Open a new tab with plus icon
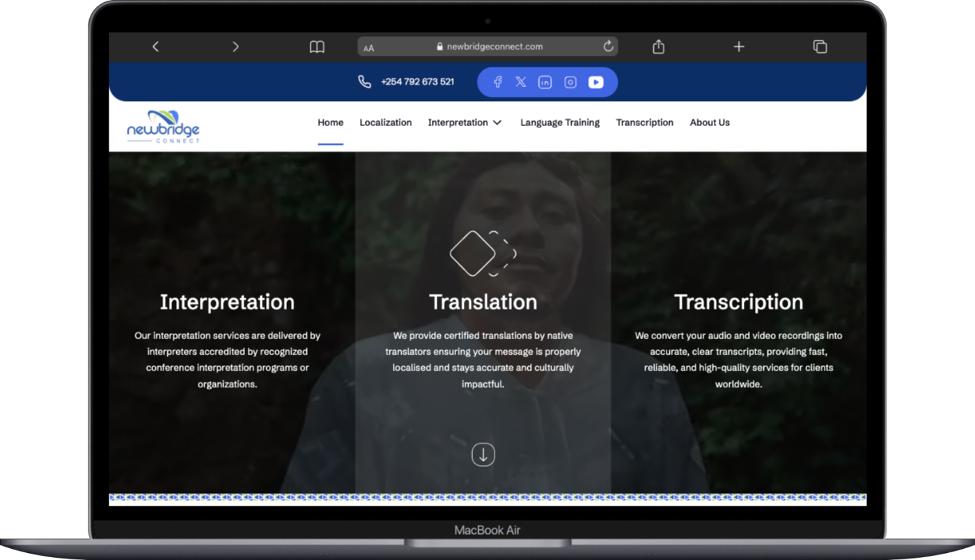Viewport: 975px width, 560px height. [739, 47]
